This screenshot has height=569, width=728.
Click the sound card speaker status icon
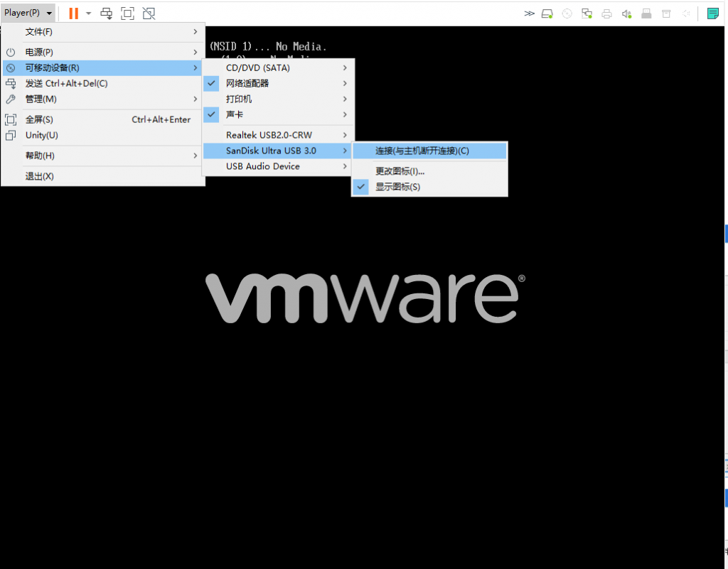coord(626,14)
